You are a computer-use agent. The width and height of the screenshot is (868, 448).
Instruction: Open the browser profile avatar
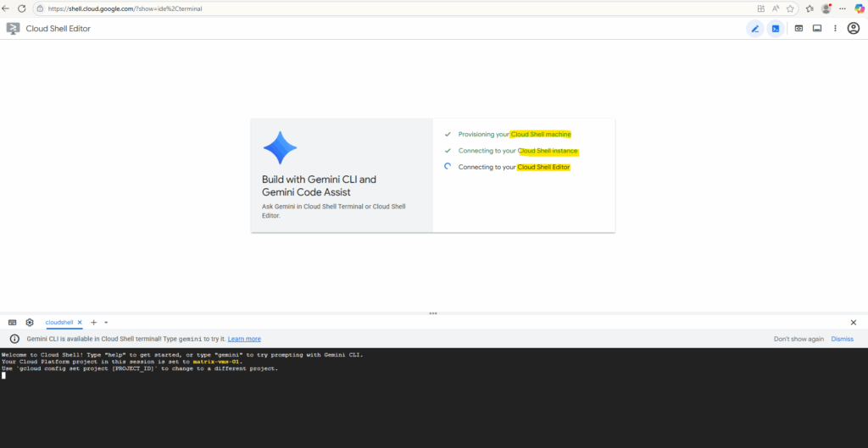point(826,8)
